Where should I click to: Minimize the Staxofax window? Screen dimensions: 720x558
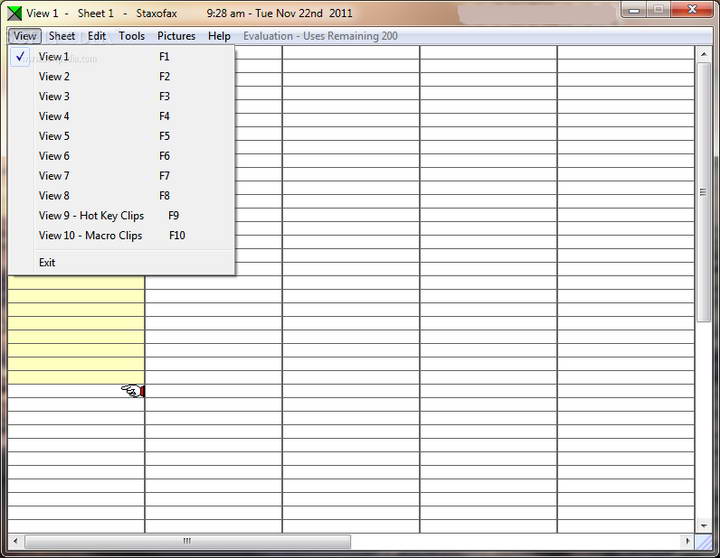(635, 10)
